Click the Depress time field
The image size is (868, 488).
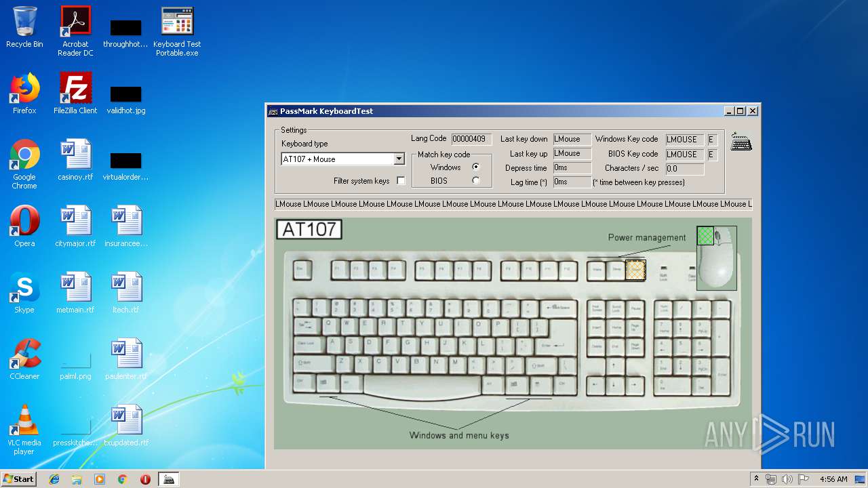(x=572, y=168)
